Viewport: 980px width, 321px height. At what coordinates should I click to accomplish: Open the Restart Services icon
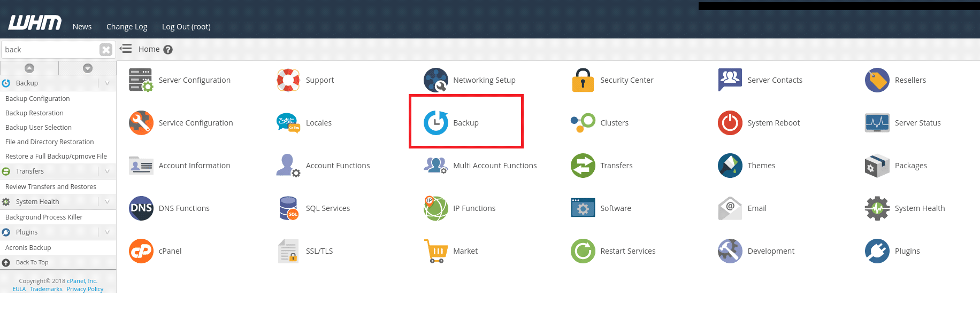[583, 251]
